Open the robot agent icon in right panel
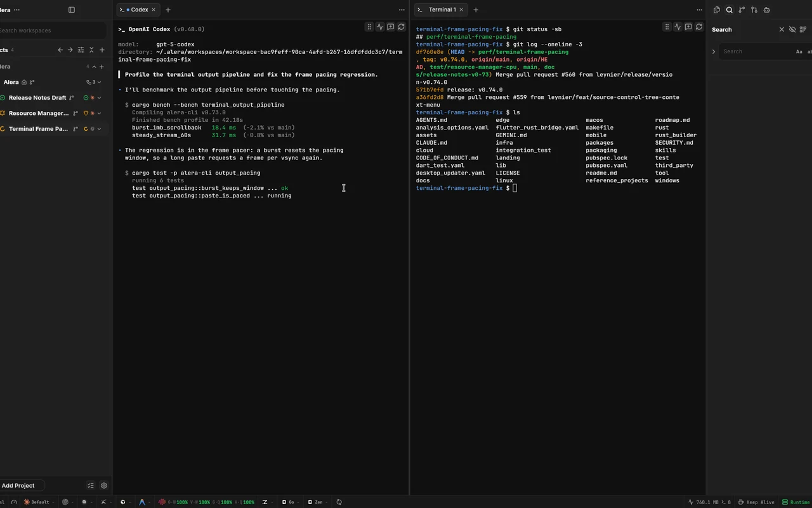Viewport: 812px width, 508px height. [x=766, y=10]
